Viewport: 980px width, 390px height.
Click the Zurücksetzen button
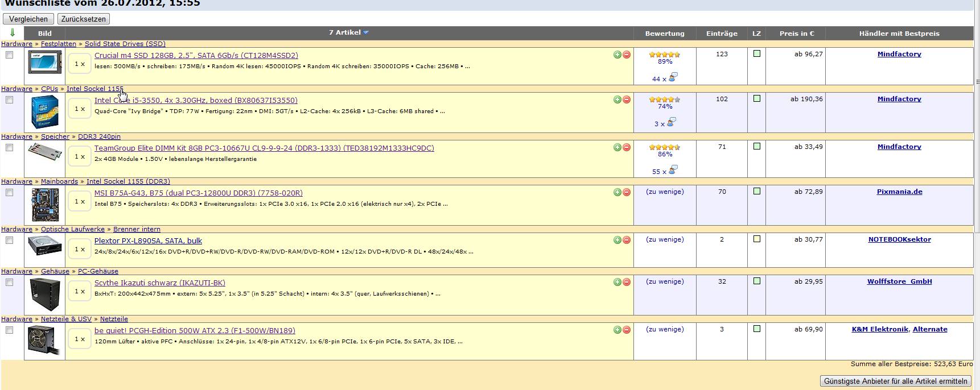pyautogui.click(x=84, y=19)
